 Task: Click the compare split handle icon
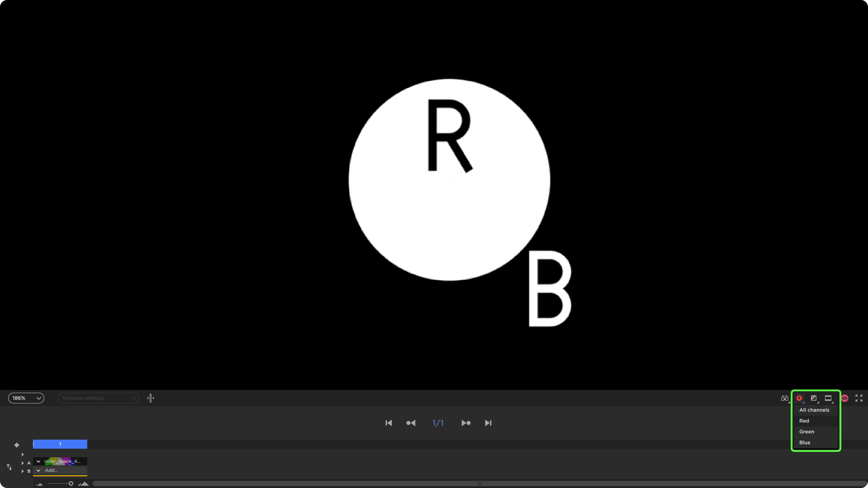coord(151,398)
